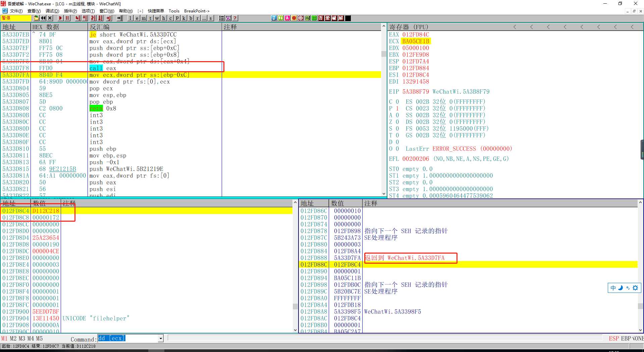Open the Call Stack with the 'k' button
This screenshot has width=644, height=352.
(184, 18)
